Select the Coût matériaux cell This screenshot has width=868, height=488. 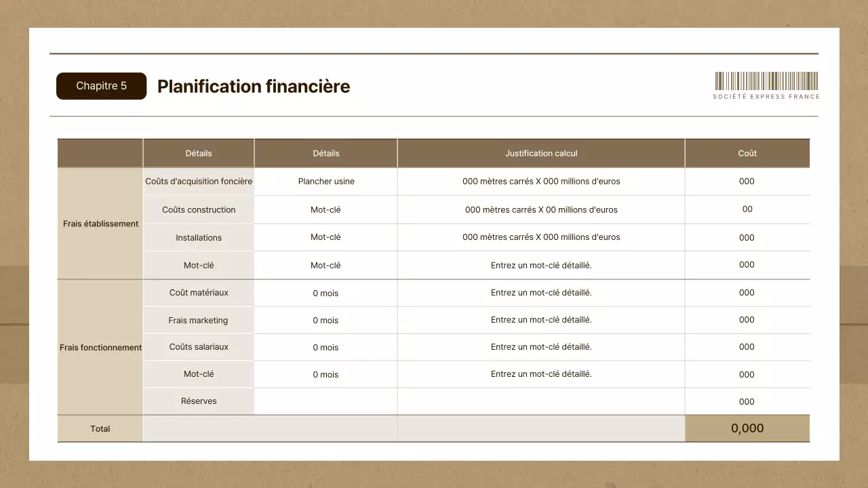pyautogui.click(x=198, y=292)
